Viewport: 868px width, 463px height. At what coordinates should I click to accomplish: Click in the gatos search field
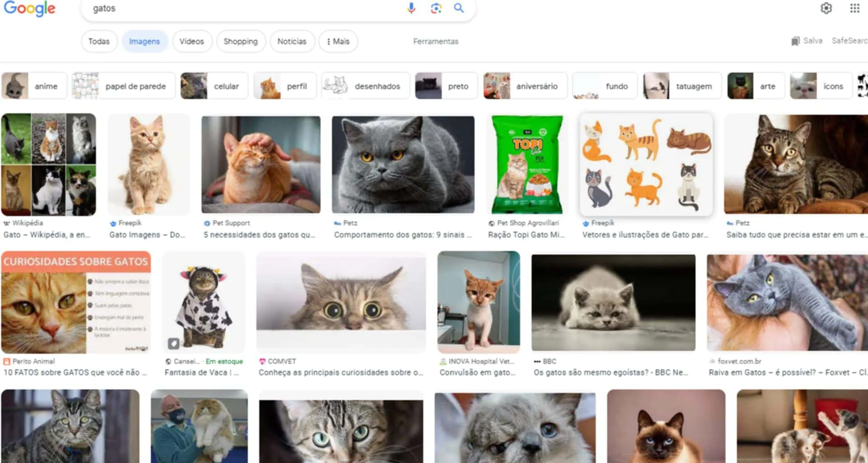click(244, 9)
